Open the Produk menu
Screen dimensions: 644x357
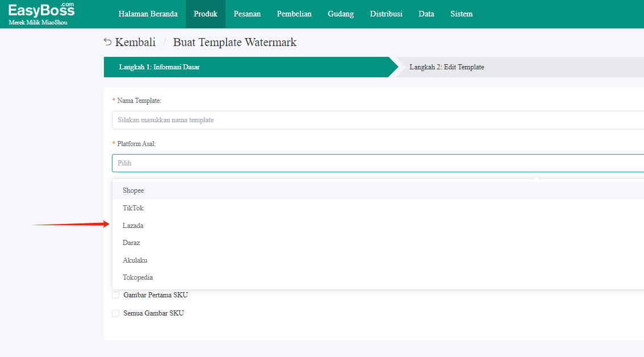tap(206, 14)
